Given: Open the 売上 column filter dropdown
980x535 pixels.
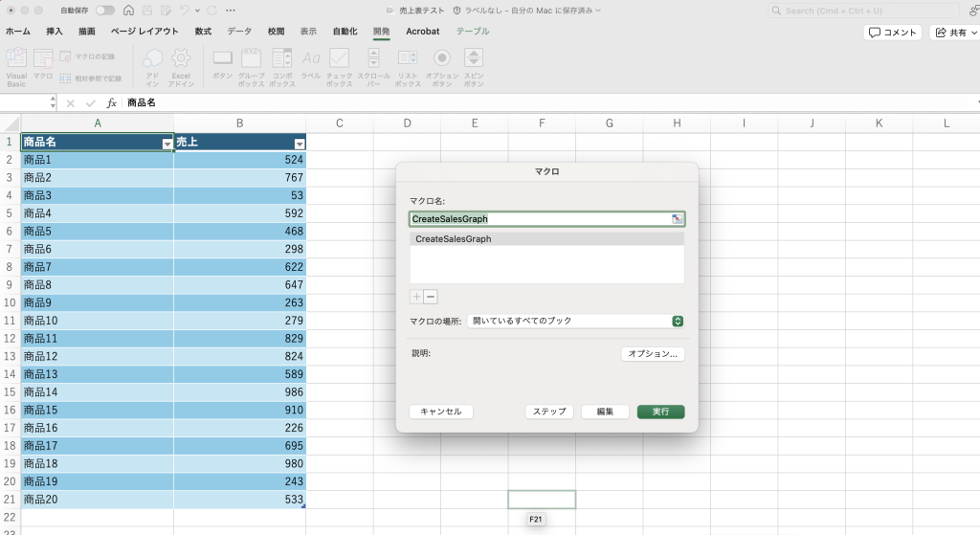Looking at the screenshot, I should tap(300, 144).
